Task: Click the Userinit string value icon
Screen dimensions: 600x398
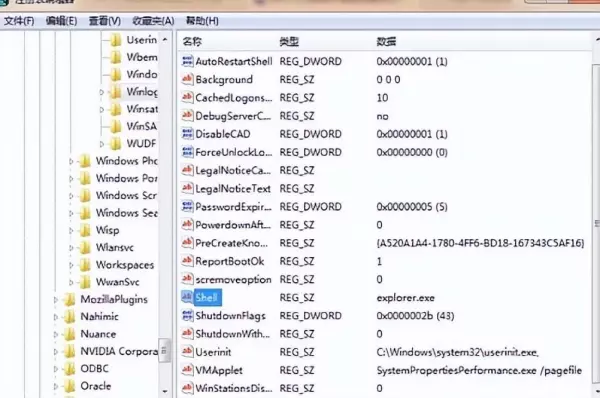Action: (x=188, y=352)
